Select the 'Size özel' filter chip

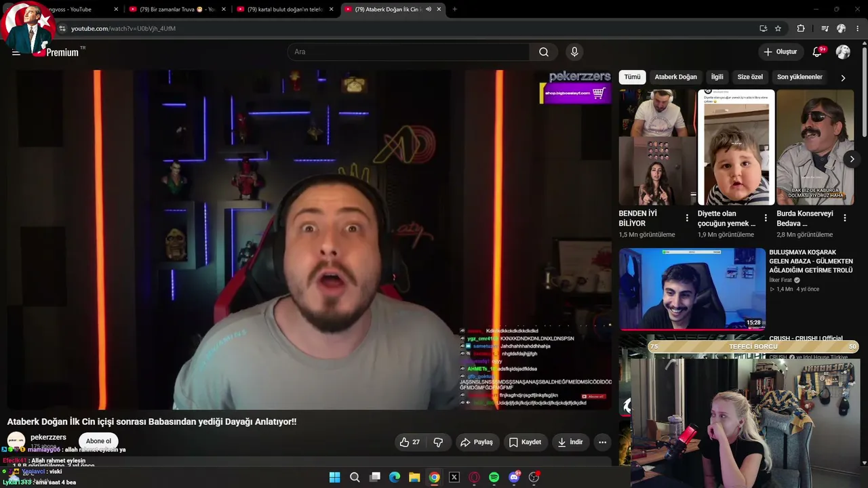point(750,77)
